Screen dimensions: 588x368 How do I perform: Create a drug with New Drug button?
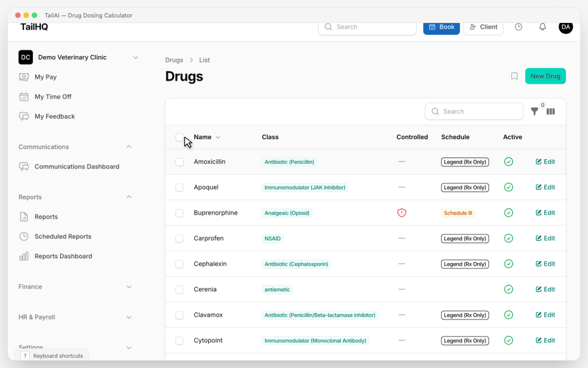point(545,76)
